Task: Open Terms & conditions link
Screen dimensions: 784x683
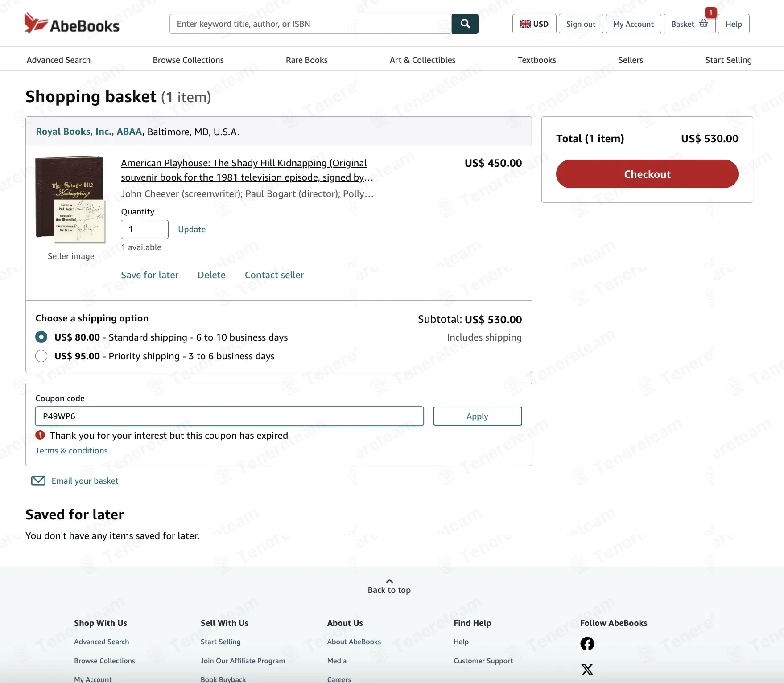Action: click(72, 451)
